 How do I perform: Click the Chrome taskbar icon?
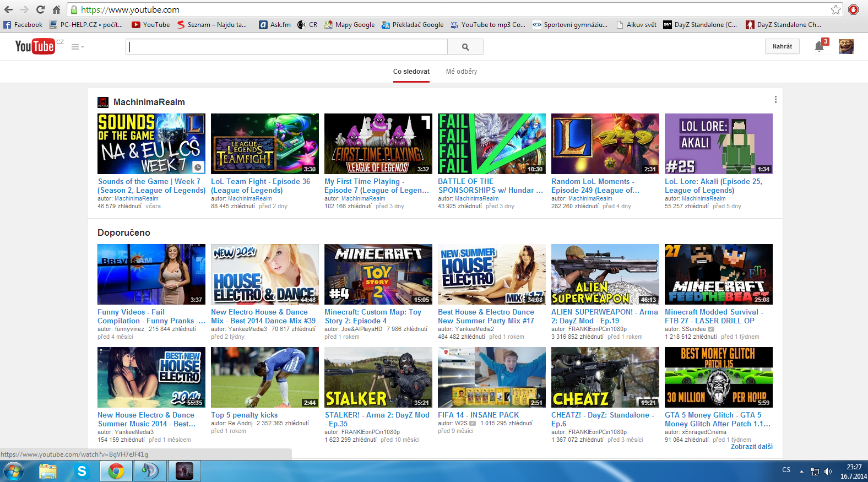click(116, 472)
